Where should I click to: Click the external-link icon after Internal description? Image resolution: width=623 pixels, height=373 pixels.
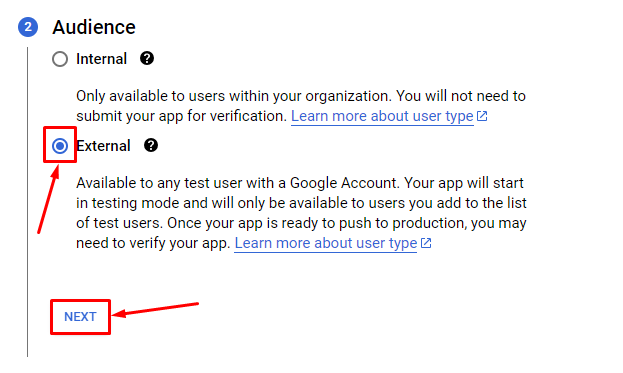(x=482, y=116)
